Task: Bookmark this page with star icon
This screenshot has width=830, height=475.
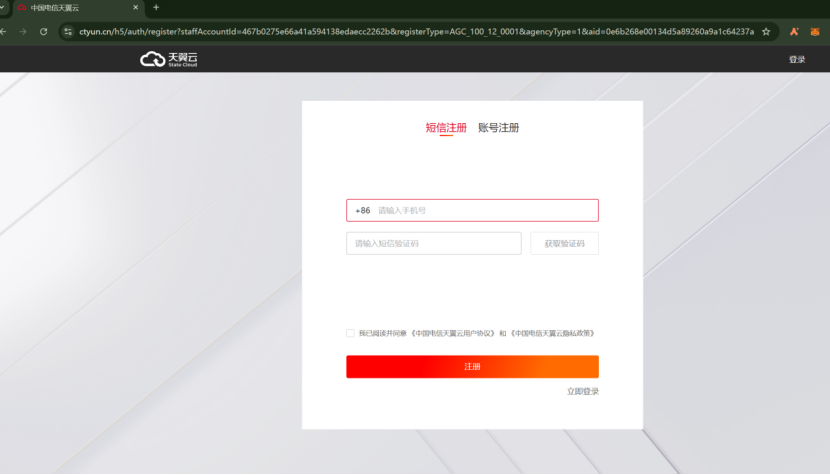Action: click(766, 32)
